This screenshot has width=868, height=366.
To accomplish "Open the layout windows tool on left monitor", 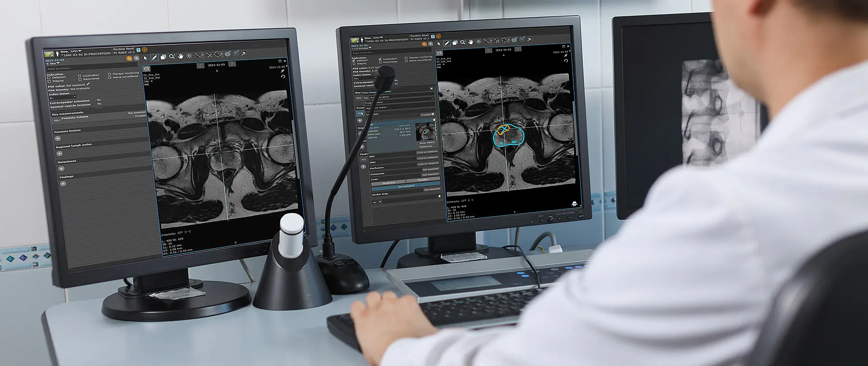I will pyautogui.click(x=163, y=57).
